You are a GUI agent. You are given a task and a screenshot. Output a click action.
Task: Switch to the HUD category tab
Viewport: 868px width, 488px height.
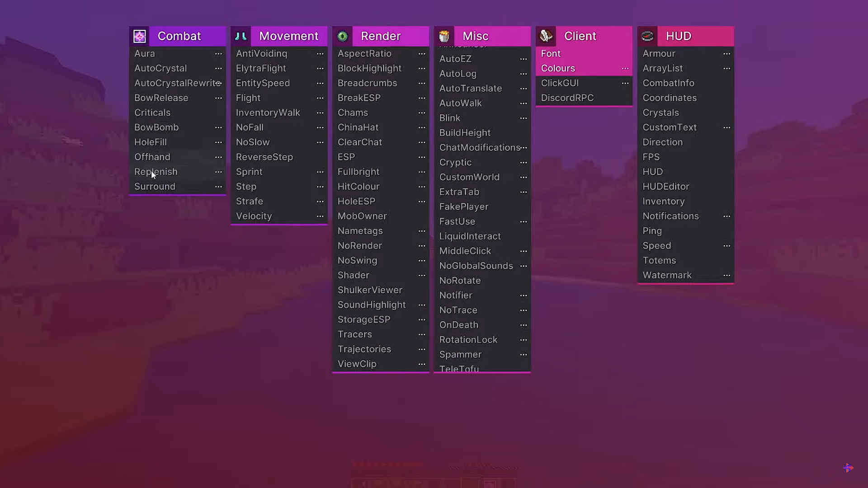click(679, 36)
